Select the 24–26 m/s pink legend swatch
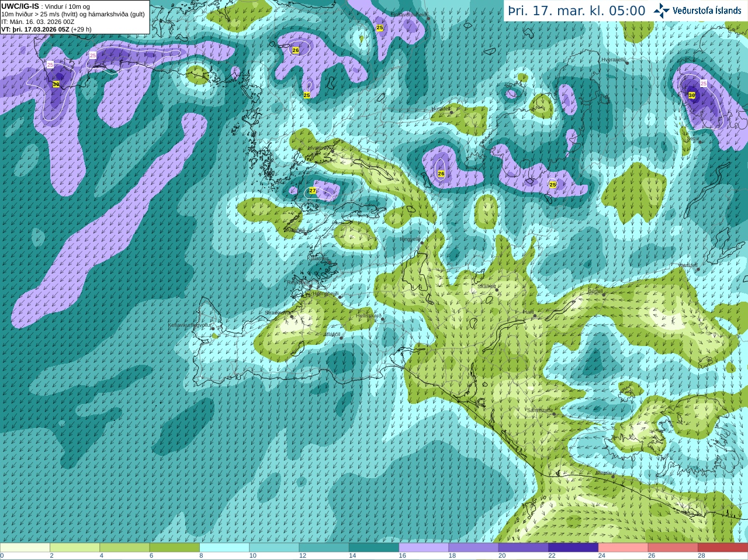 point(624,548)
